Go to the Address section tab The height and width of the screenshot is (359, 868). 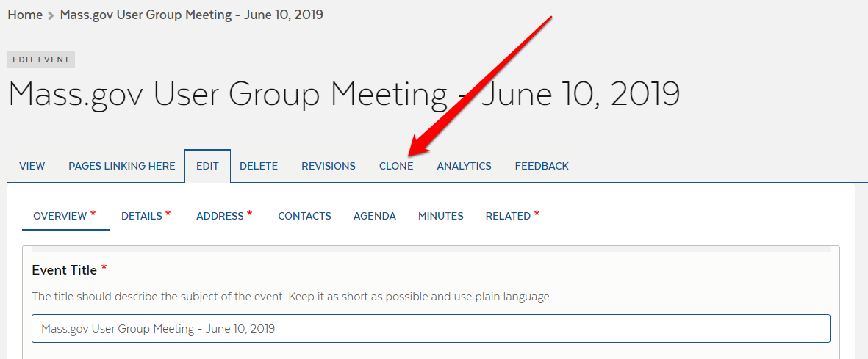tap(220, 216)
